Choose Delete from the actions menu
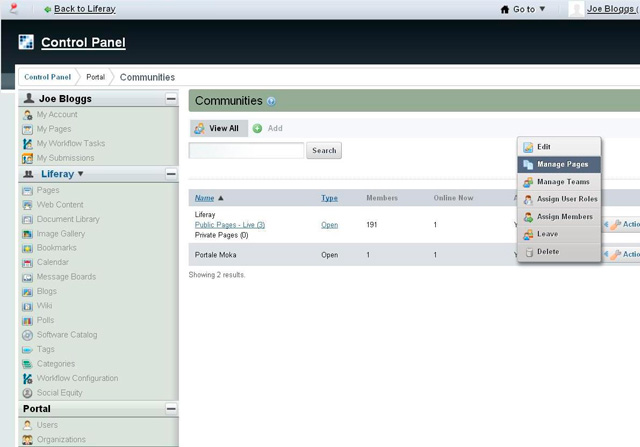Image resolution: width=640 pixels, height=447 pixels. pyautogui.click(x=559, y=252)
